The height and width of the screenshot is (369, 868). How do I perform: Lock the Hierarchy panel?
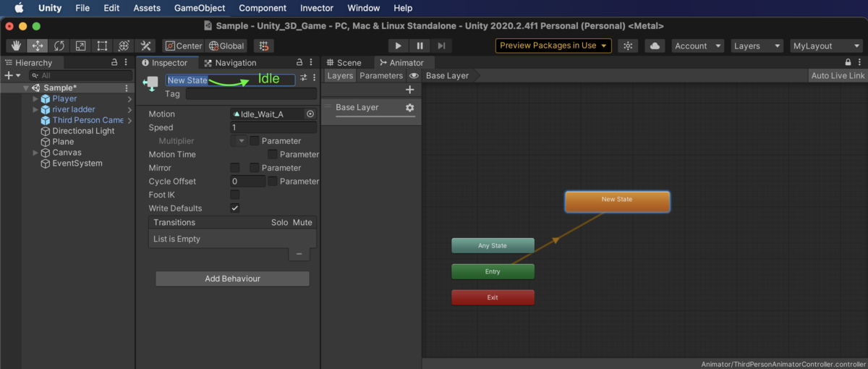click(x=114, y=63)
